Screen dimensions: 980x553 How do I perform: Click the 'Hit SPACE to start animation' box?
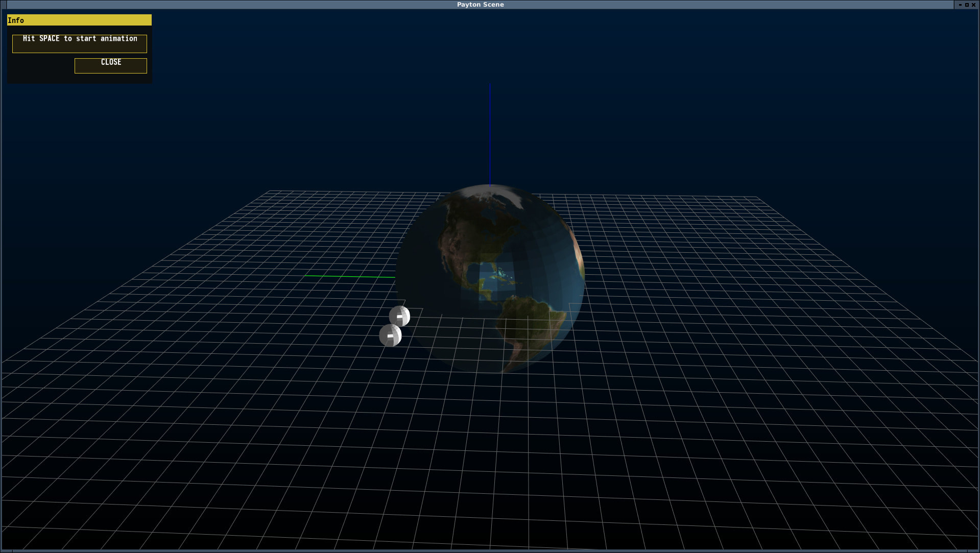(80, 43)
